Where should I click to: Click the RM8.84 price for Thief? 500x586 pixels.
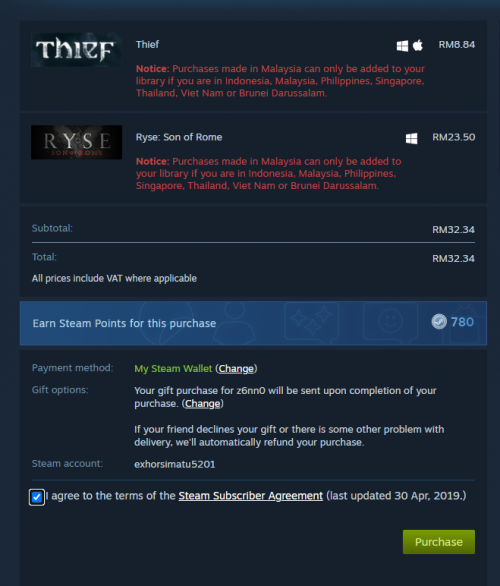[x=457, y=45]
